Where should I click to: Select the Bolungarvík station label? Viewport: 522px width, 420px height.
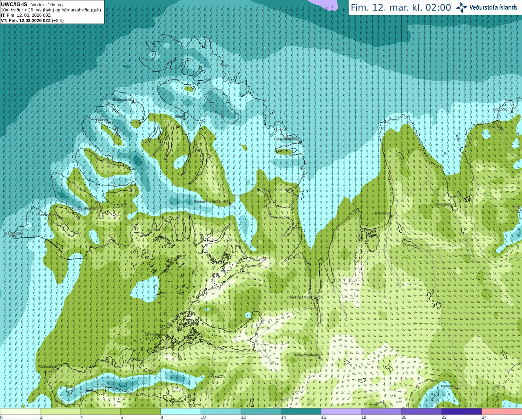[122, 99]
